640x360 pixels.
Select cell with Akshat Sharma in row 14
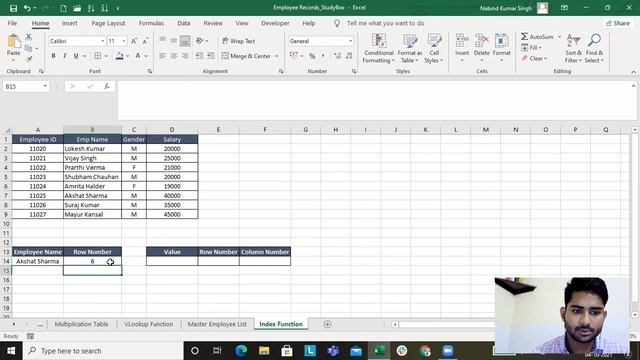coord(38,261)
